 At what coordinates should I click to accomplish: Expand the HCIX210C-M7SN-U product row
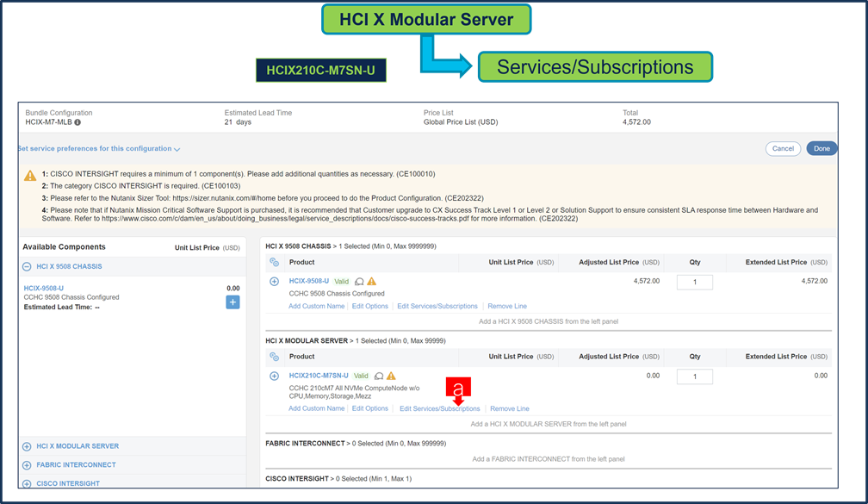(x=274, y=376)
